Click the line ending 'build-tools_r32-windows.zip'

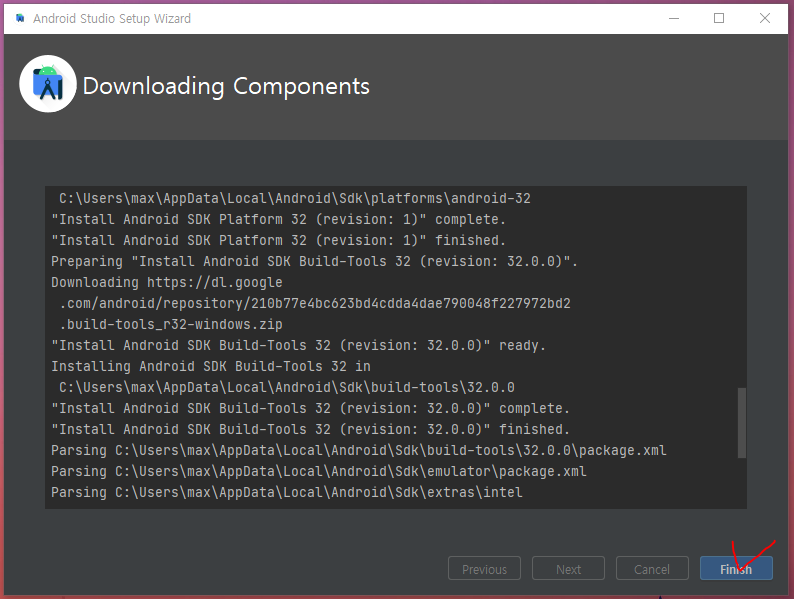[x=171, y=325]
